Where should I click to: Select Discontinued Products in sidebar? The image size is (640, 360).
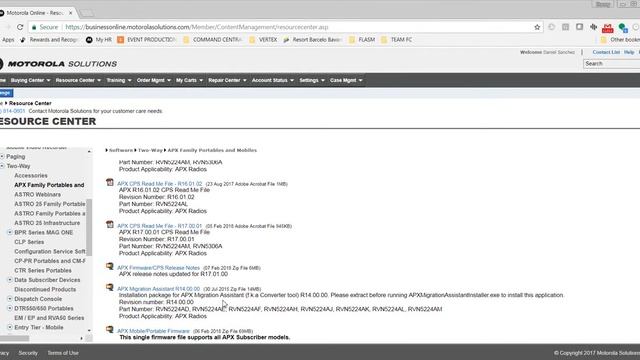[x=45, y=289]
